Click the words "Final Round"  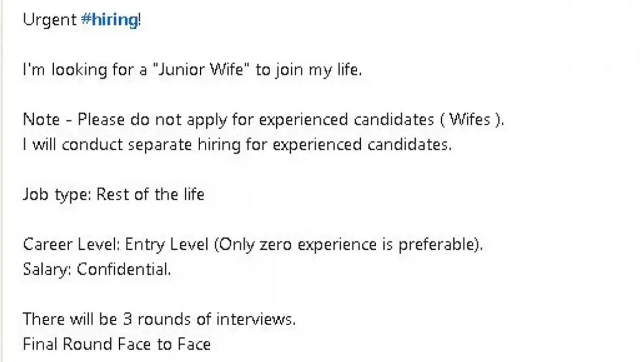(x=67, y=344)
